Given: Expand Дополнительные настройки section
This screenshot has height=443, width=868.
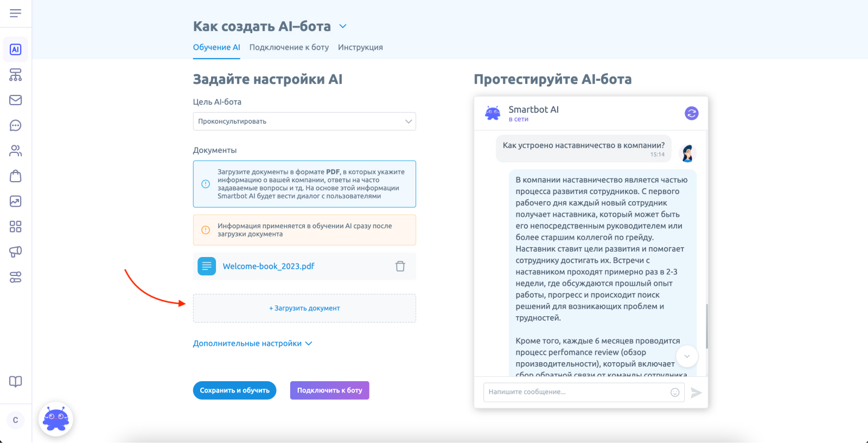Looking at the screenshot, I should click(x=253, y=343).
